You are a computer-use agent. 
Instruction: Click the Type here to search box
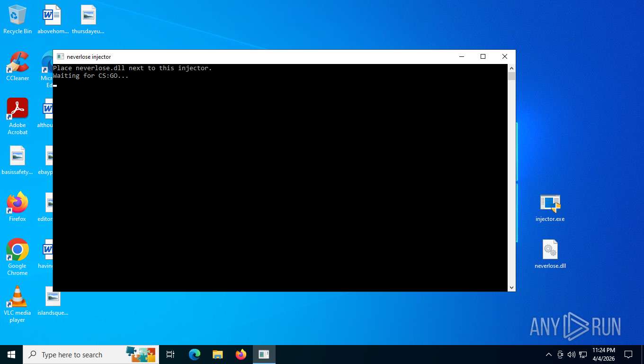[91, 355]
